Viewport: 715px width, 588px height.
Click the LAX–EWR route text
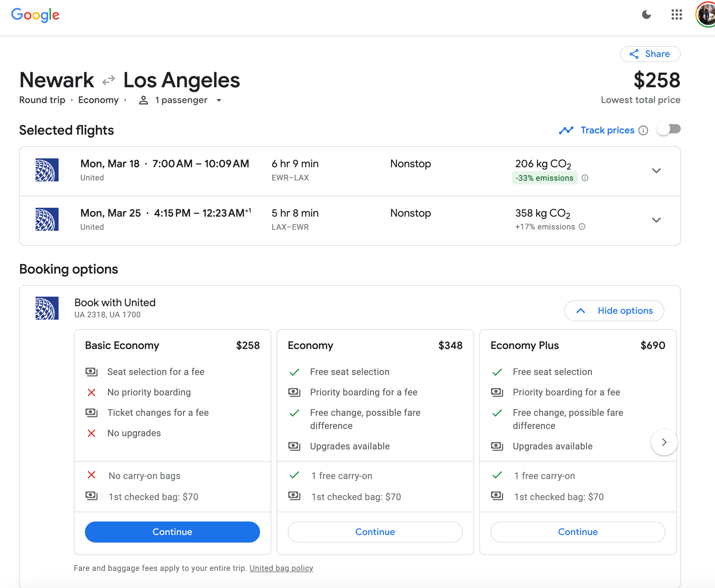pyautogui.click(x=290, y=227)
